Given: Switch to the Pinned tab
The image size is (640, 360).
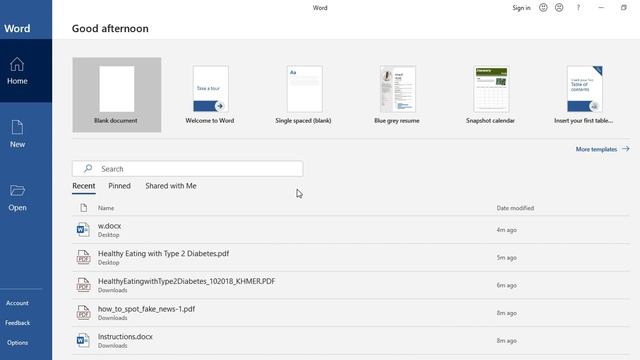Looking at the screenshot, I should pyautogui.click(x=120, y=186).
